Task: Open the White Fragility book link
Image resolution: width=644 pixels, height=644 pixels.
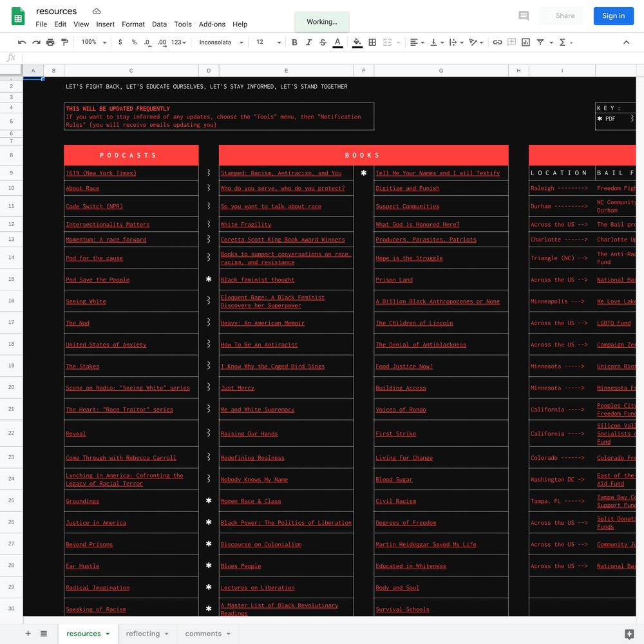Action: click(x=245, y=224)
